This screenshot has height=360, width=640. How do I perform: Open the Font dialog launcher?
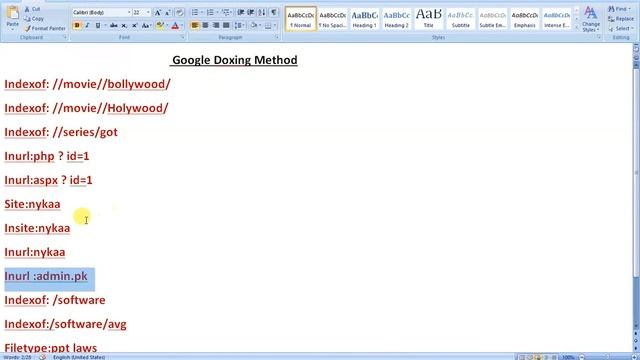coord(182,37)
